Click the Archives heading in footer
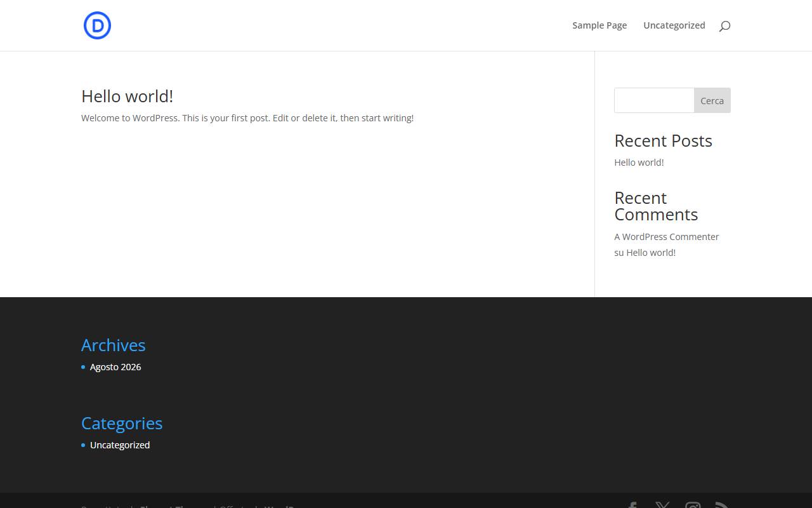Screen dimensions: 812x508 pos(114,345)
